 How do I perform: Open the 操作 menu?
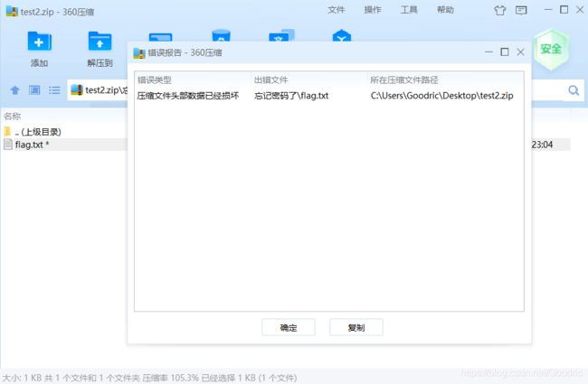(x=373, y=10)
